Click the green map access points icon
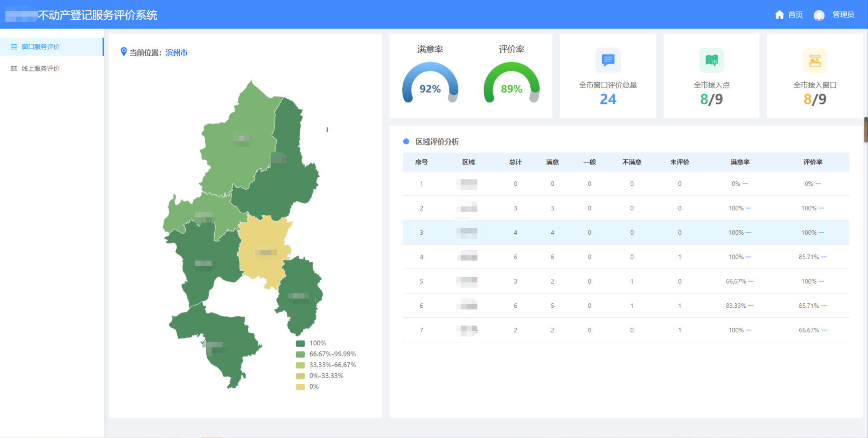This screenshot has width=868, height=438. 711,60
